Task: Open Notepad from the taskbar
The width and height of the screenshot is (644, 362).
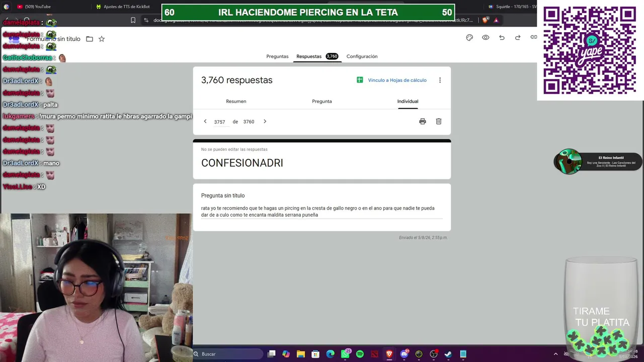Action: coord(463,354)
